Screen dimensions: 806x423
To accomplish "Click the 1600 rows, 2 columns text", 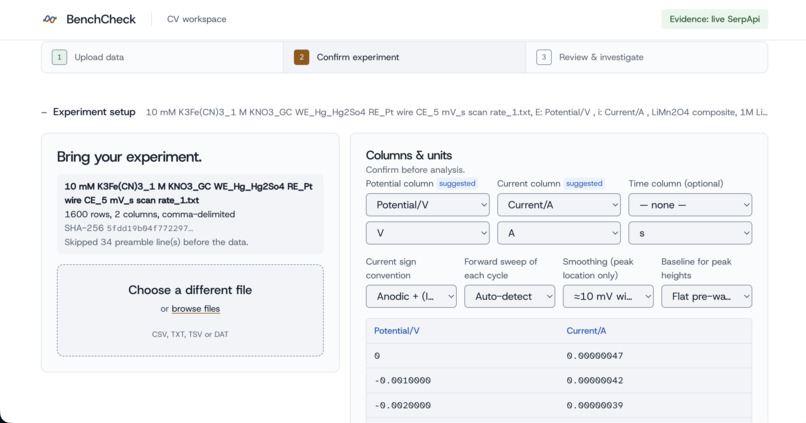I will (150, 214).
